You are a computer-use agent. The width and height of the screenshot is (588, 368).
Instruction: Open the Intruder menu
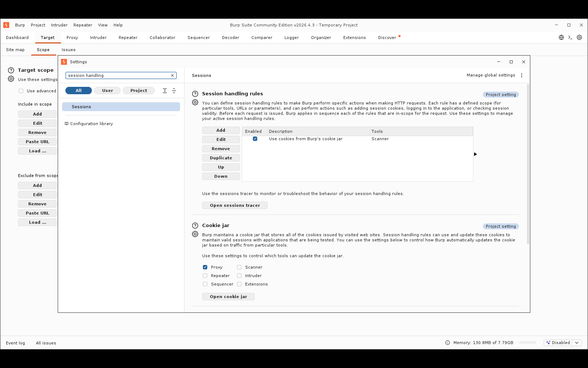point(59,25)
